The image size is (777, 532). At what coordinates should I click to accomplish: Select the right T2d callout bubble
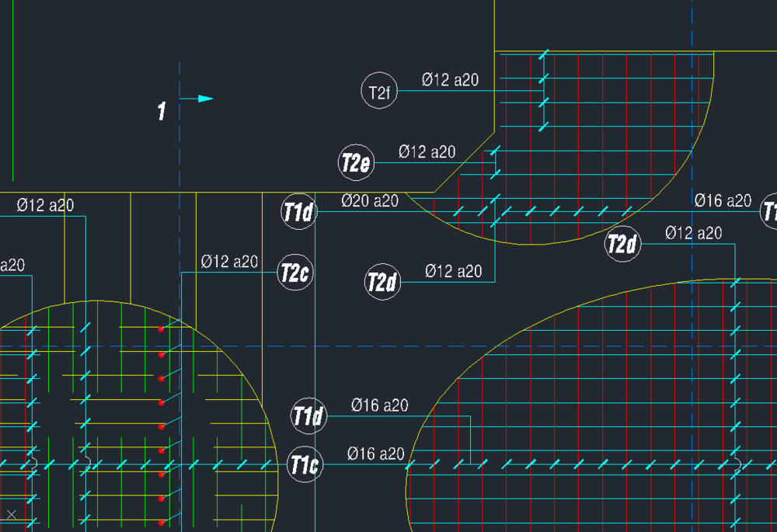622,245
